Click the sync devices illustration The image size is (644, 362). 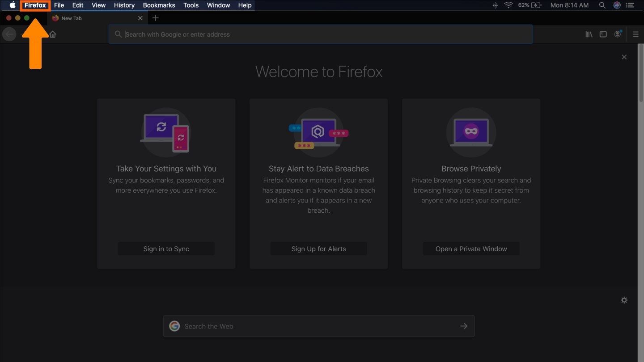(166, 132)
